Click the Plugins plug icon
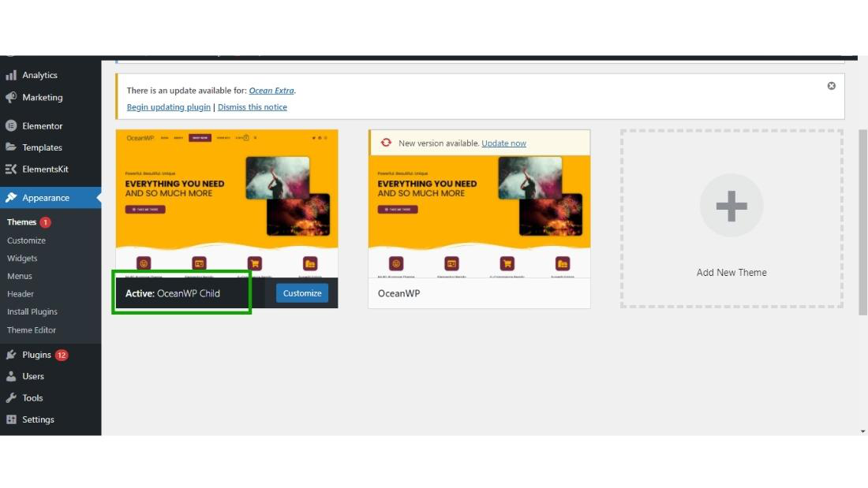 11,355
